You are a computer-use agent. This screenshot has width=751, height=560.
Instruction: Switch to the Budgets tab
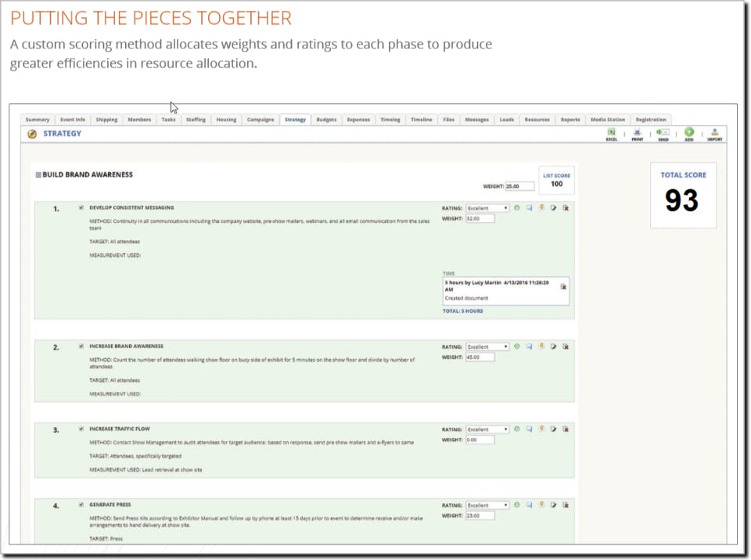click(326, 120)
